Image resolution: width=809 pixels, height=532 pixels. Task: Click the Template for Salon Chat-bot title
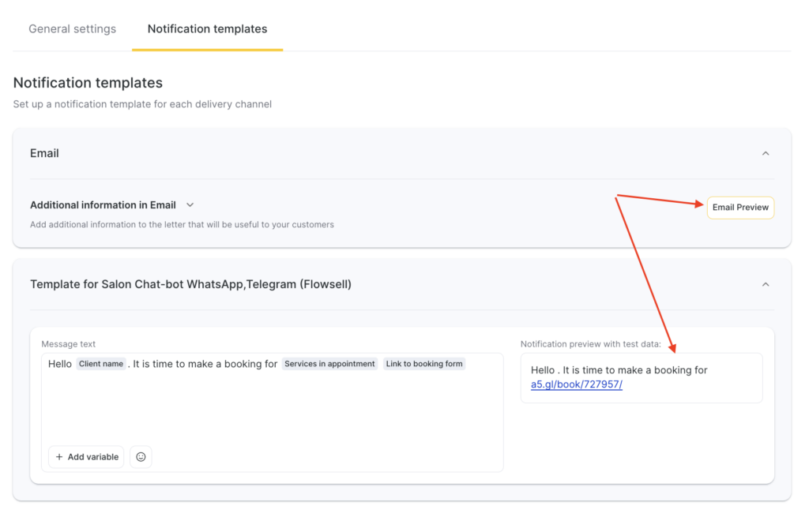click(190, 284)
